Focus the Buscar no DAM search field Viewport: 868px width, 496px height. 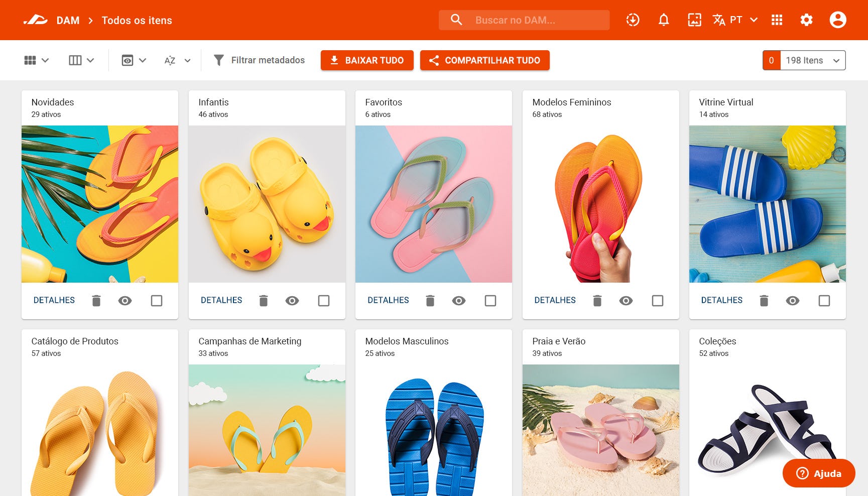[x=524, y=20]
